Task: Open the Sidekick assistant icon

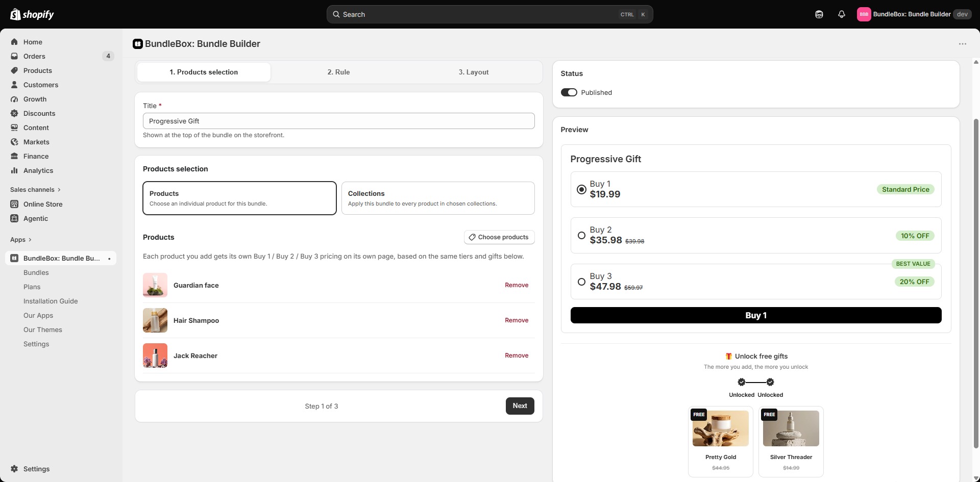Action: pyautogui.click(x=819, y=14)
